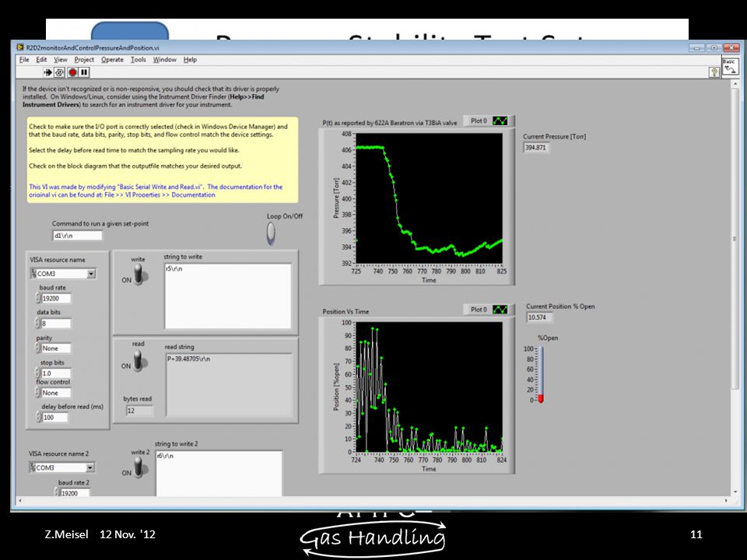Click the %Open thermometer slider
Viewport: 747px width, 560px height.
541,375
